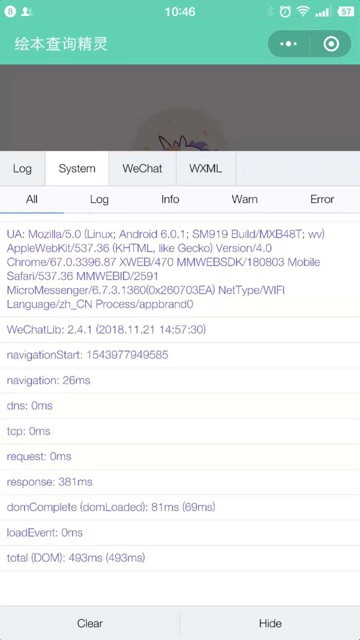The height and width of the screenshot is (640, 360).
Task: Select the response: 381ms row
Action: (x=180, y=482)
